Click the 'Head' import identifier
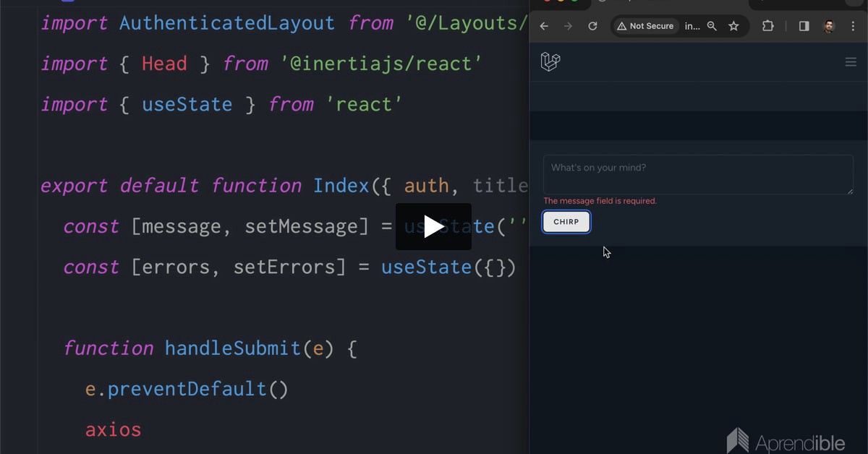868x454 pixels. (x=164, y=64)
